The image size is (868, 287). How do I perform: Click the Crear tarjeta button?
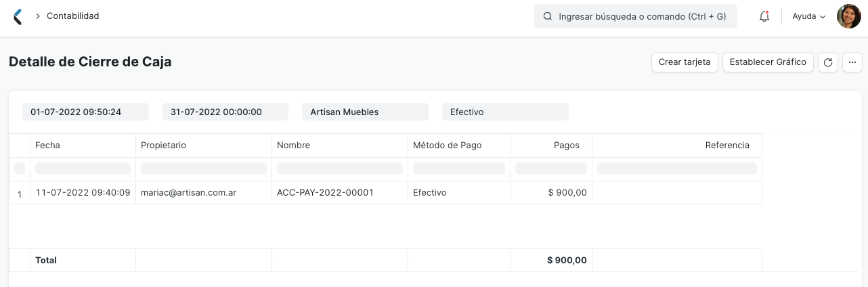(x=685, y=62)
